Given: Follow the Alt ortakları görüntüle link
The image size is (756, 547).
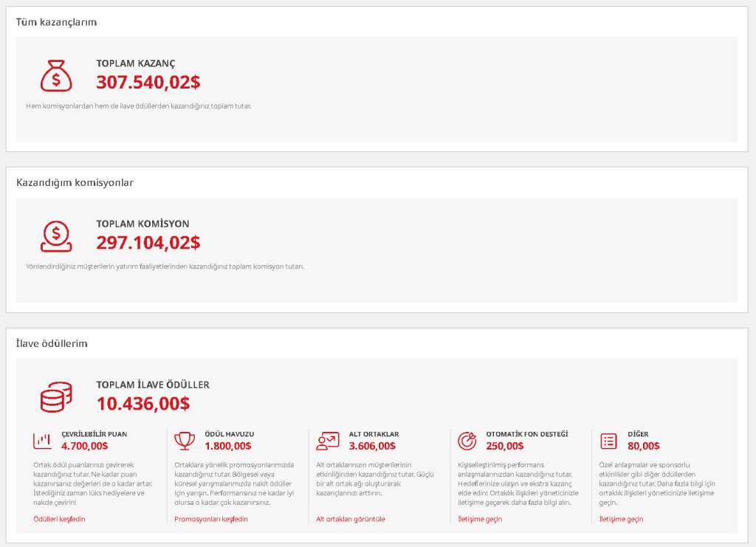Looking at the screenshot, I should [x=350, y=519].
